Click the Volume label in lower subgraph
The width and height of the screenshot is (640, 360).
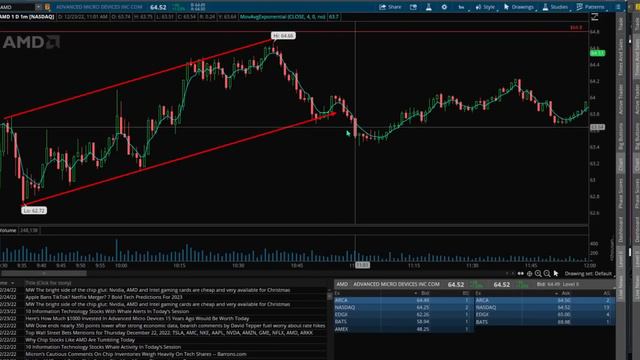8,230
